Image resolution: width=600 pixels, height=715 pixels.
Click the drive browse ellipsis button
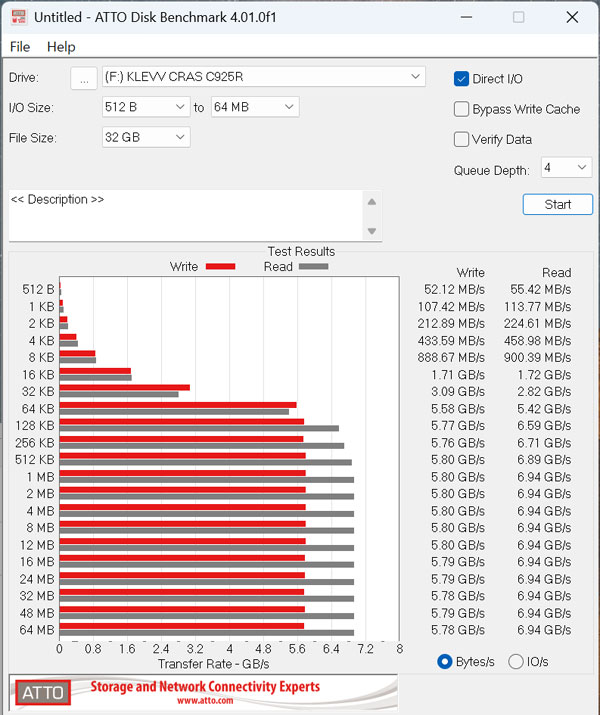click(85, 78)
